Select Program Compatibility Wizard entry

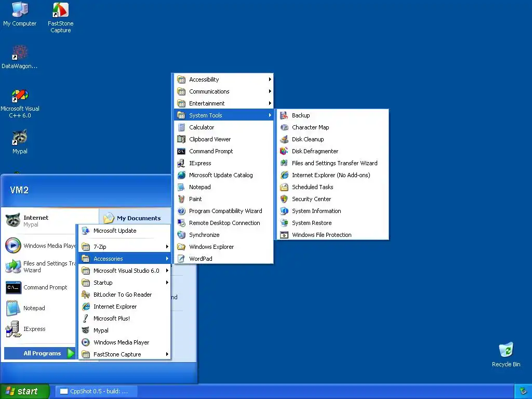click(223, 211)
